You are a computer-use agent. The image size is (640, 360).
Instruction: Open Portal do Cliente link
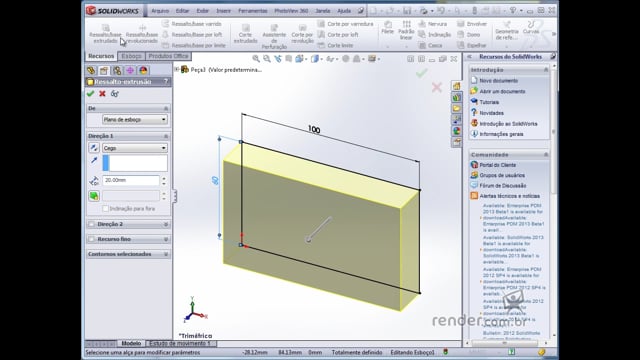pos(498,165)
